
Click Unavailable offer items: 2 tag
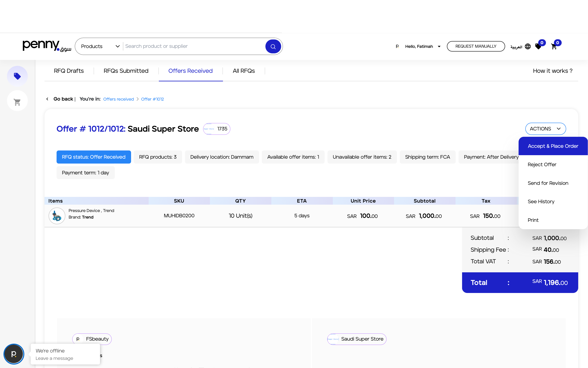[x=362, y=157]
